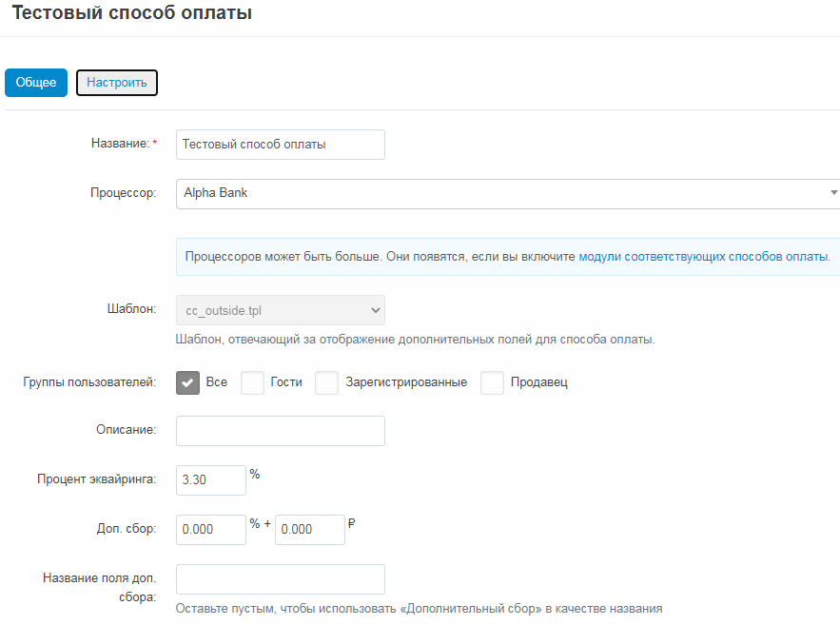Expand the Шаблон cc_outside.tpl dropdown
840x625 pixels.
tap(281, 310)
